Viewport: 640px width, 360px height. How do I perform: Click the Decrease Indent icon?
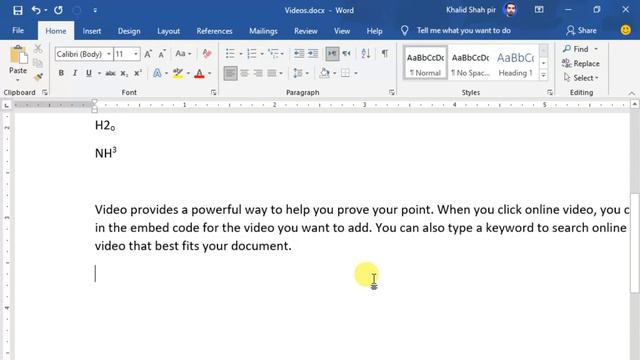299,53
